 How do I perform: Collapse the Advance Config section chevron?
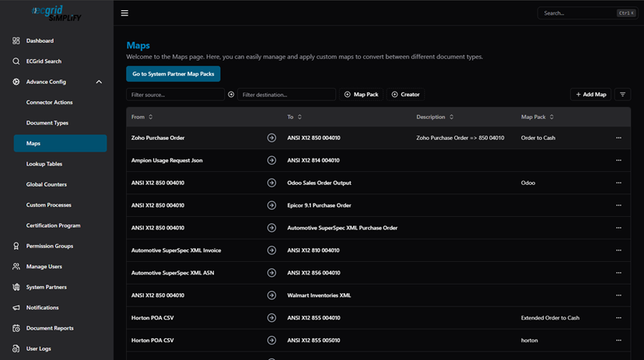point(99,82)
